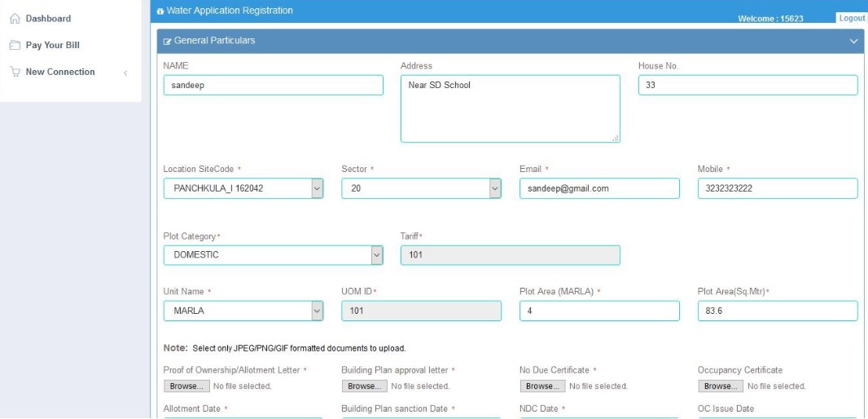
Task: Click the Tariff field showing 101
Action: click(x=511, y=255)
